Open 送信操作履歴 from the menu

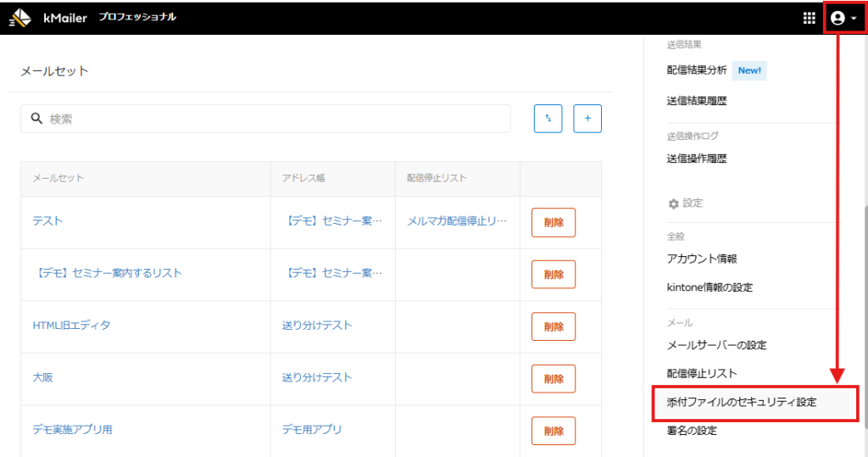click(x=697, y=159)
